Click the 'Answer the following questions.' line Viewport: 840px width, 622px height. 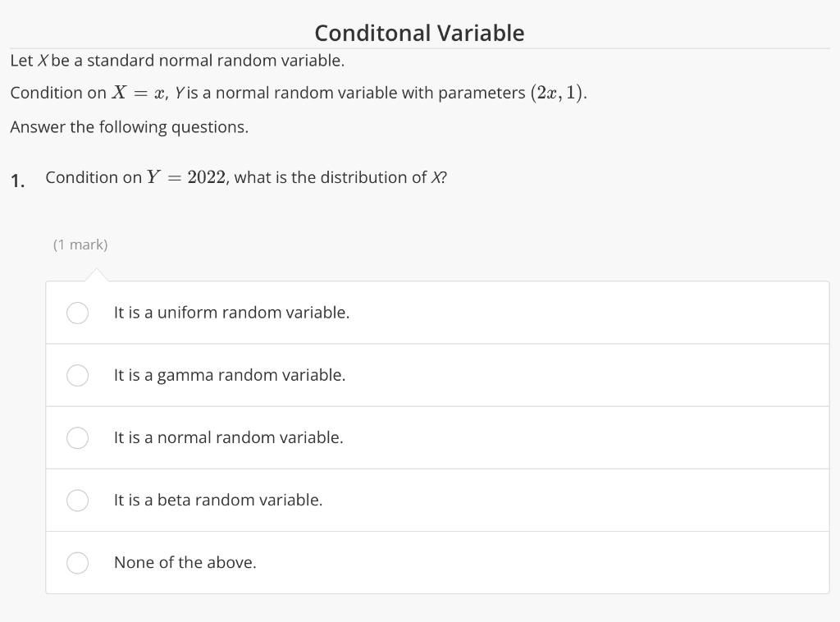pyautogui.click(x=129, y=127)
